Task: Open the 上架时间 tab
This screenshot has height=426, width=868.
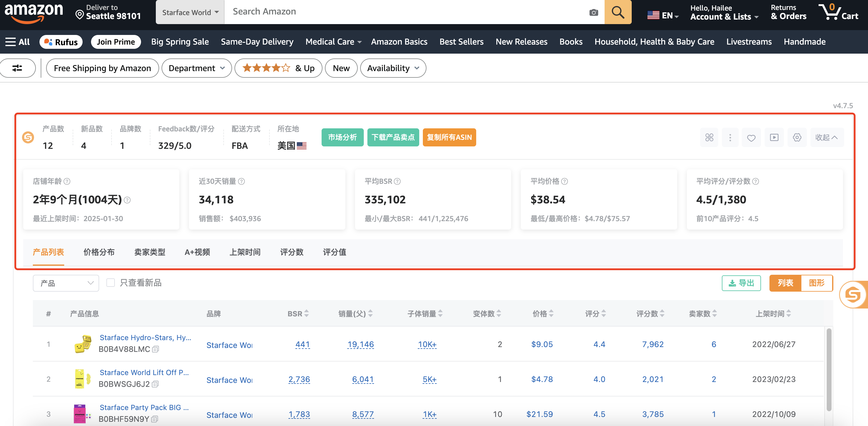Action: tap(245, 252)
